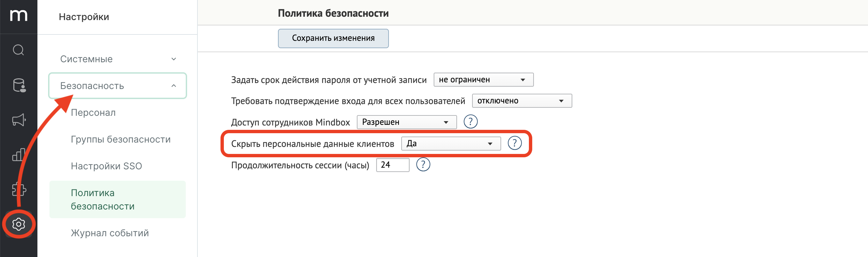Open the search icon in sidebar

(18, 50)
